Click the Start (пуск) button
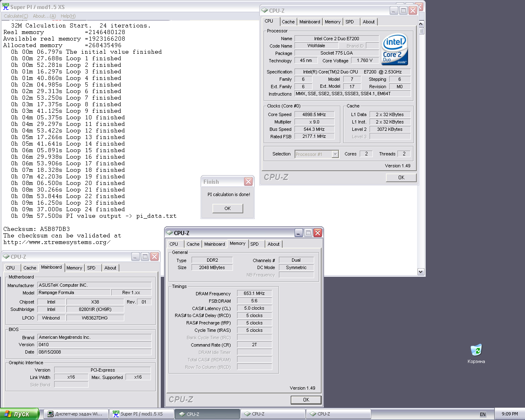Image resolution: width=525 pixels, height=420 pixels. tap(19, 414)
